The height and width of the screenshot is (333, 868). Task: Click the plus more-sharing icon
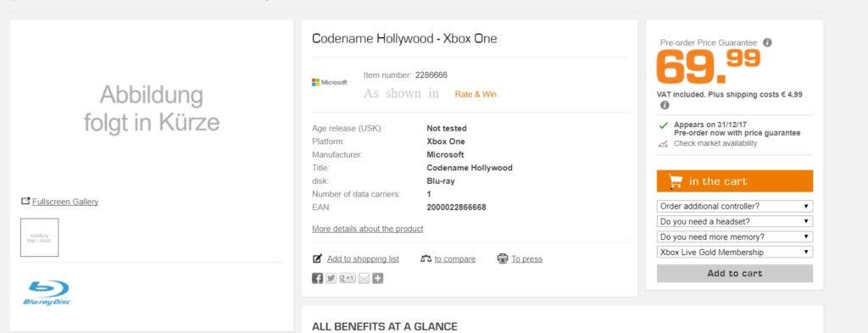(377, 278)
